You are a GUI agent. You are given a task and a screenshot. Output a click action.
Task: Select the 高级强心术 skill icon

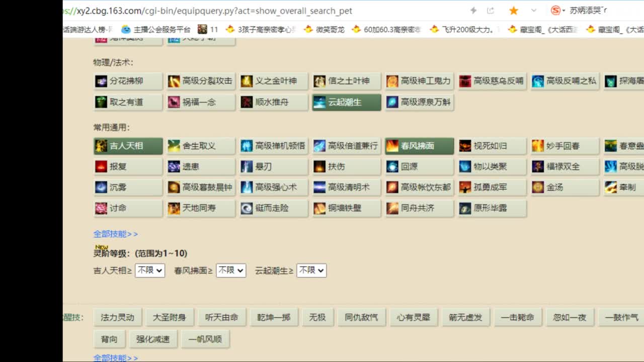point(247,188)
